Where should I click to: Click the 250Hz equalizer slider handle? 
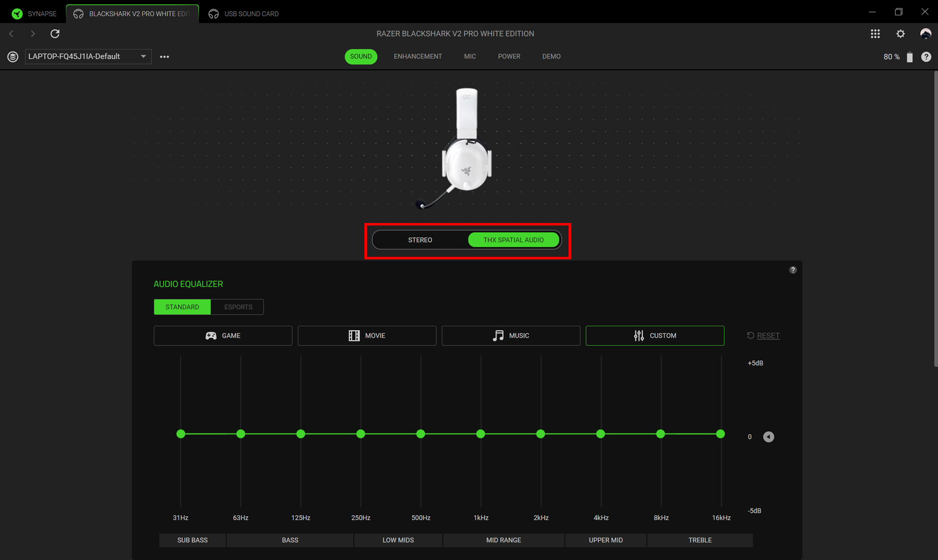[361, 434]
